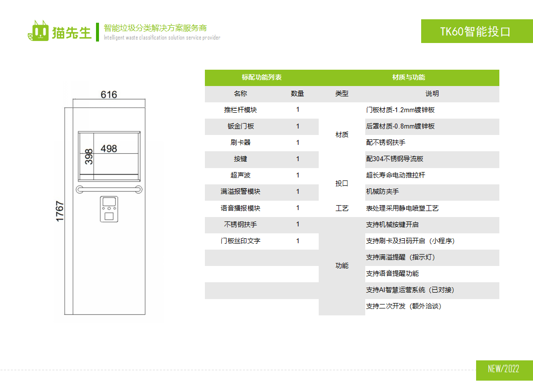Select the 满溢报警模块 cell

(241, 192)
